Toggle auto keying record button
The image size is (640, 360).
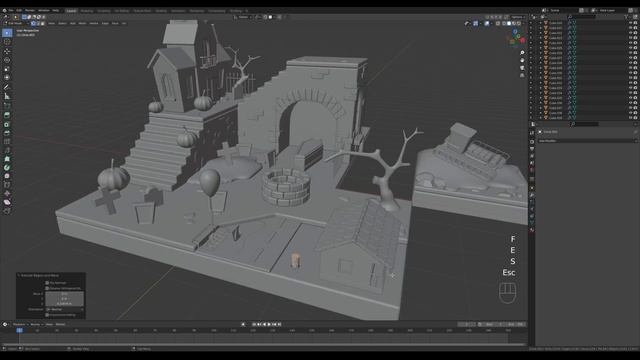tap(243, 324)
